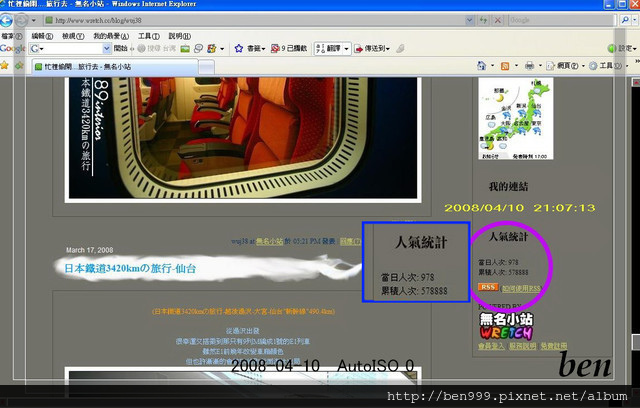Open the 編輯 menu

click(x=42, y=36)
